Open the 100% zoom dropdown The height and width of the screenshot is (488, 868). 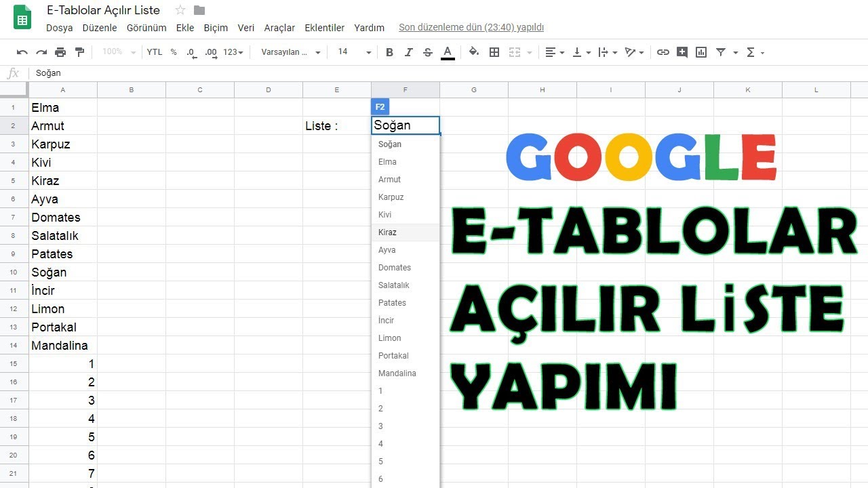click(x=119, y=52)
